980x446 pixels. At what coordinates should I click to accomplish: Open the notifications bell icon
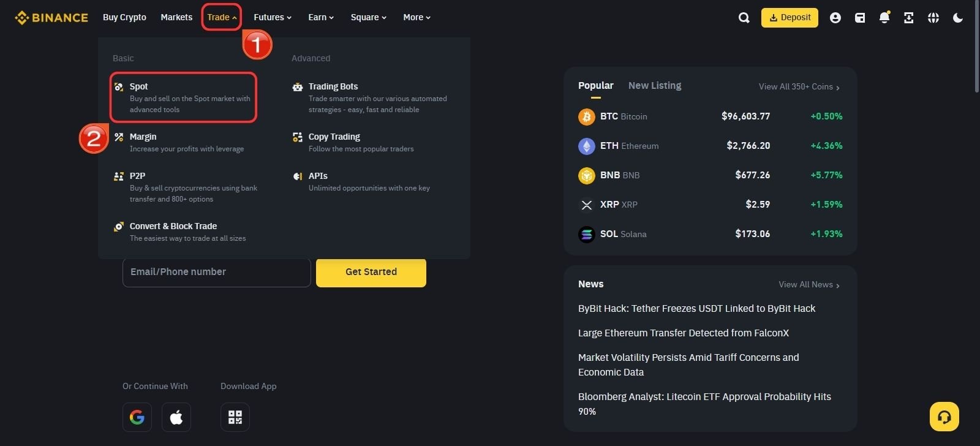[x=884, y=17]
